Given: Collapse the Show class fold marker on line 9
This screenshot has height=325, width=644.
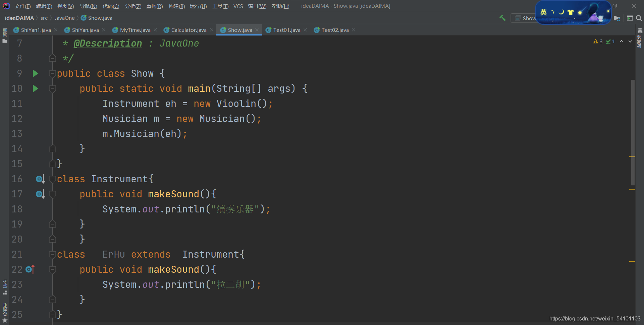Looking at the screenshot, I should pos(52,74).
